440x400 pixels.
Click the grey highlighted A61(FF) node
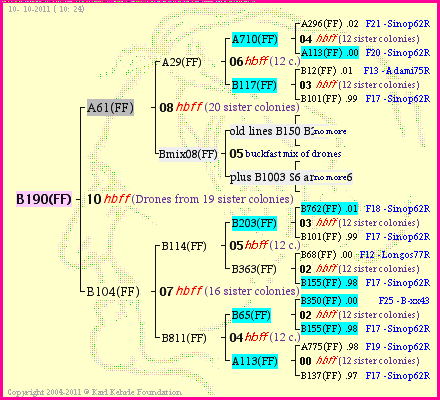pos(110,107)
